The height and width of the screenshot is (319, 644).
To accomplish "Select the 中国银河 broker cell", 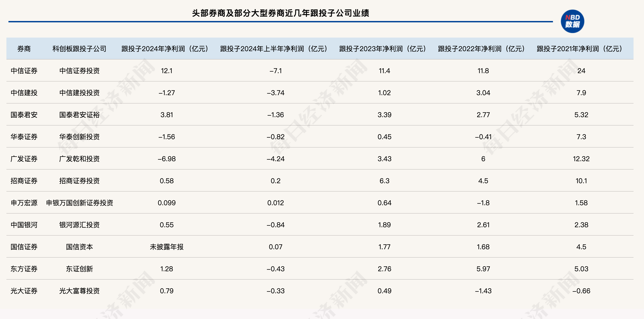I will click(24, 225).
